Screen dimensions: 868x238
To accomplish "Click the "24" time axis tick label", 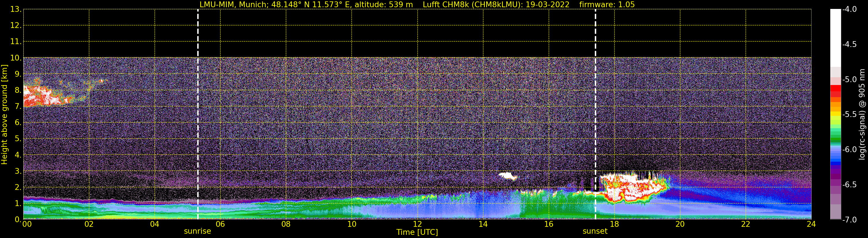I will (811, 224).
